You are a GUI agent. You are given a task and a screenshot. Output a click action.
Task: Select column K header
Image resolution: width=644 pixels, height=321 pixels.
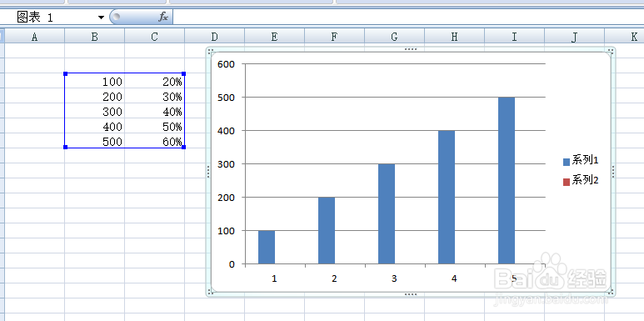click(x=624, y=37)
